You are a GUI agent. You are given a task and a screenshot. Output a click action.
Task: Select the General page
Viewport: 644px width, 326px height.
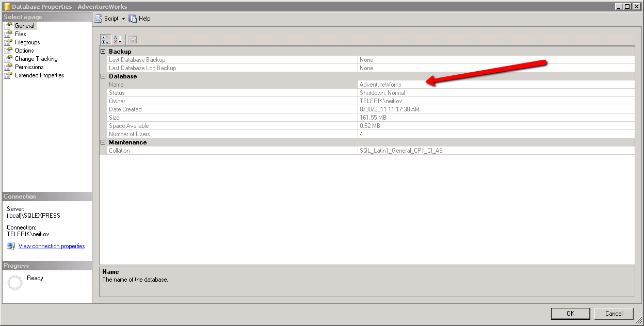coord(25,26)
